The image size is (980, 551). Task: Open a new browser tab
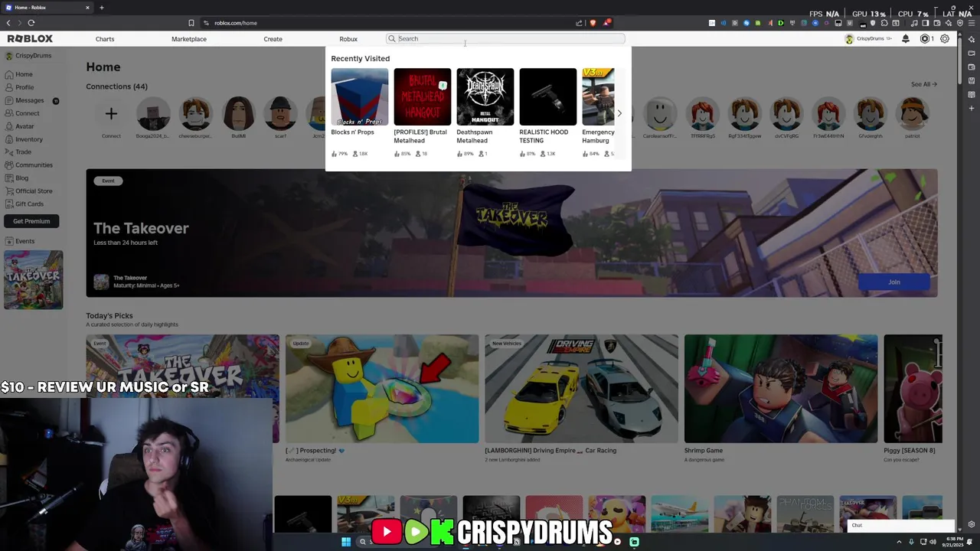[x=101, y=8]
